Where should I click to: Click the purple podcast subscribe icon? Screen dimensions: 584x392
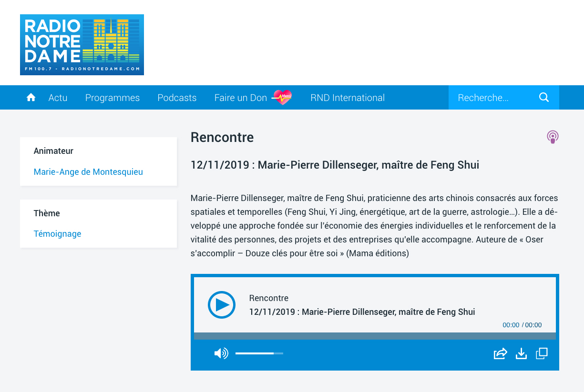pos(553,137)
